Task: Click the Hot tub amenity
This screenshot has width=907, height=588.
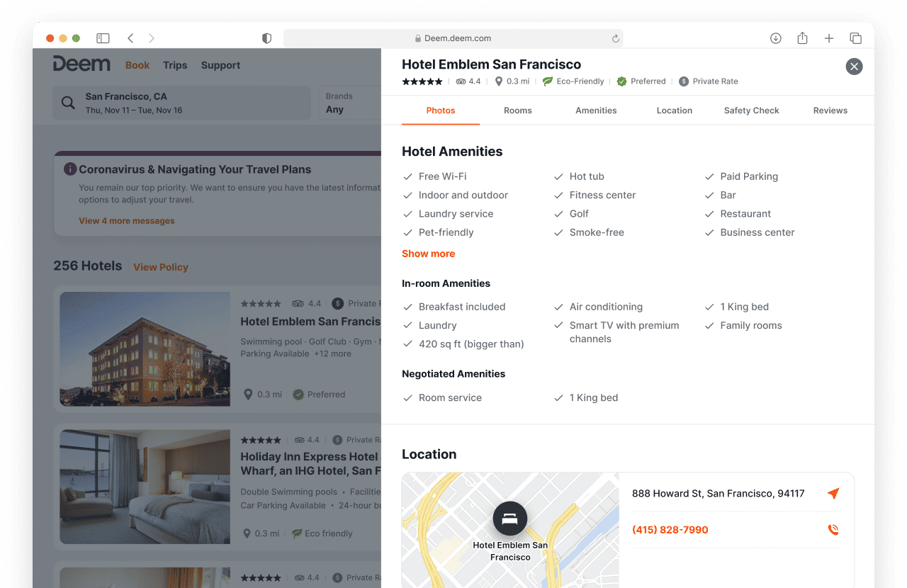Action: coord(587,176)
